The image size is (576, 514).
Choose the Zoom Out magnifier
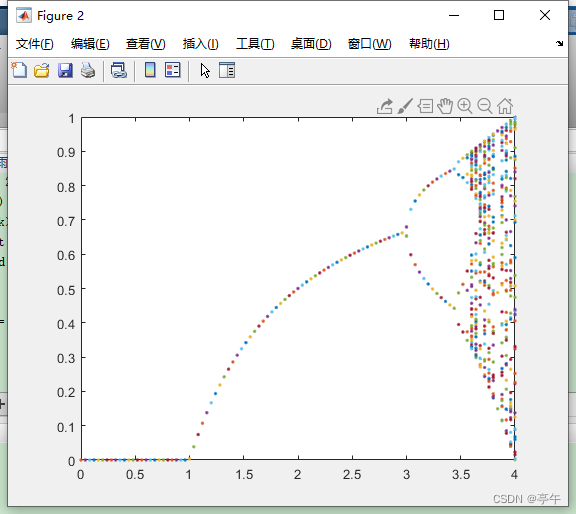[485, 106]
